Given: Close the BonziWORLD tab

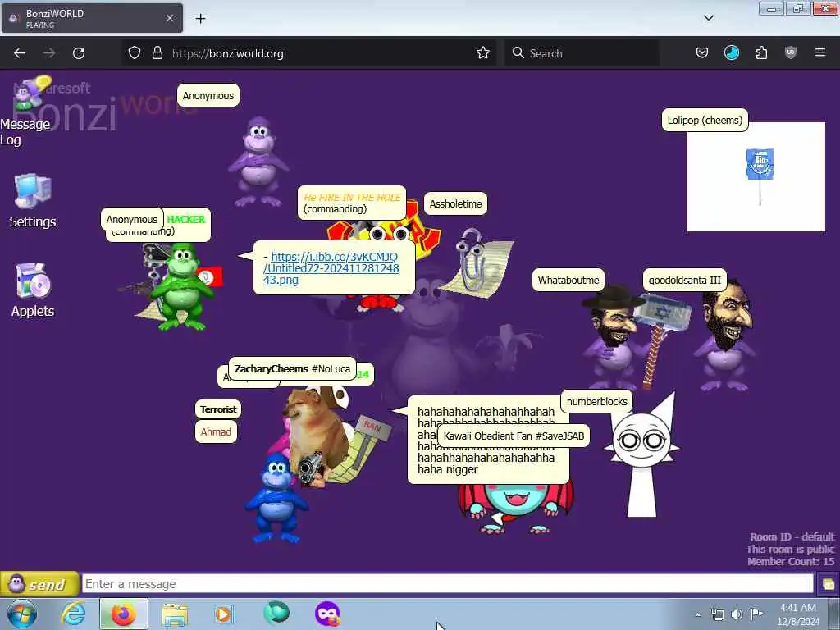Looking at the screenshot, I should (170, 18).
